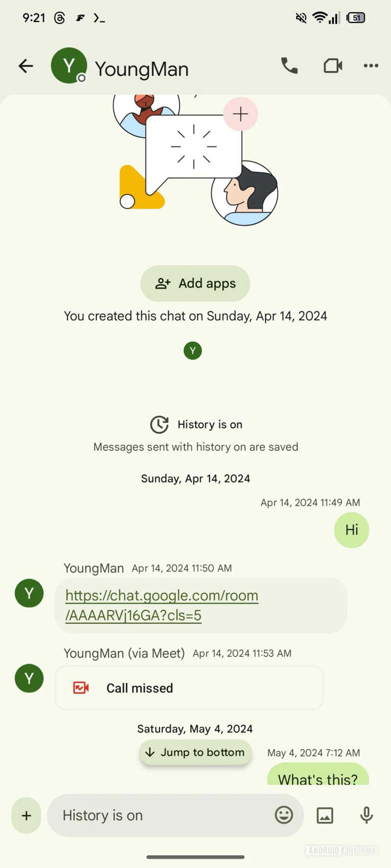Tap the plus badge on the chat illustration
The image size is (391, 868).
pyautogui.click(x=240, y=114)
